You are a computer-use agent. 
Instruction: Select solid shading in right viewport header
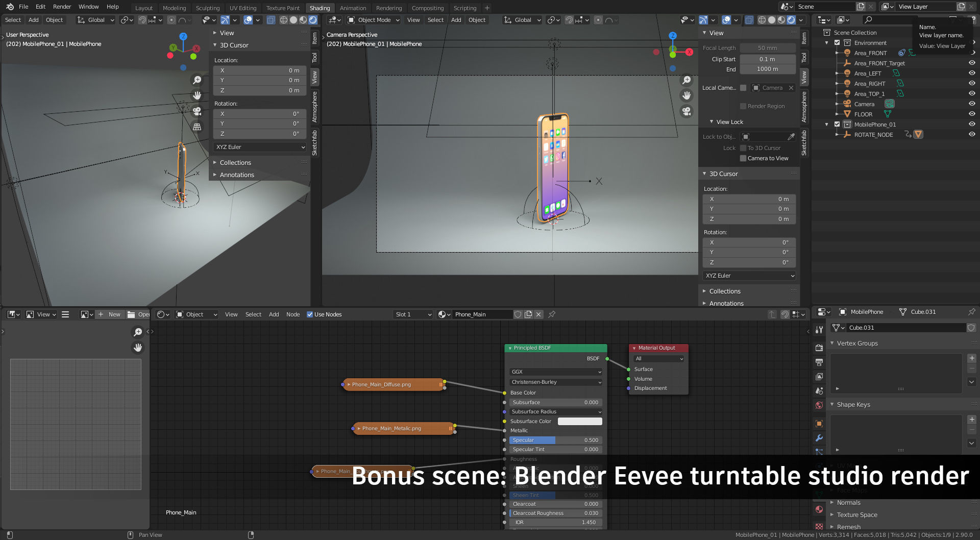(x=772, y=20)
